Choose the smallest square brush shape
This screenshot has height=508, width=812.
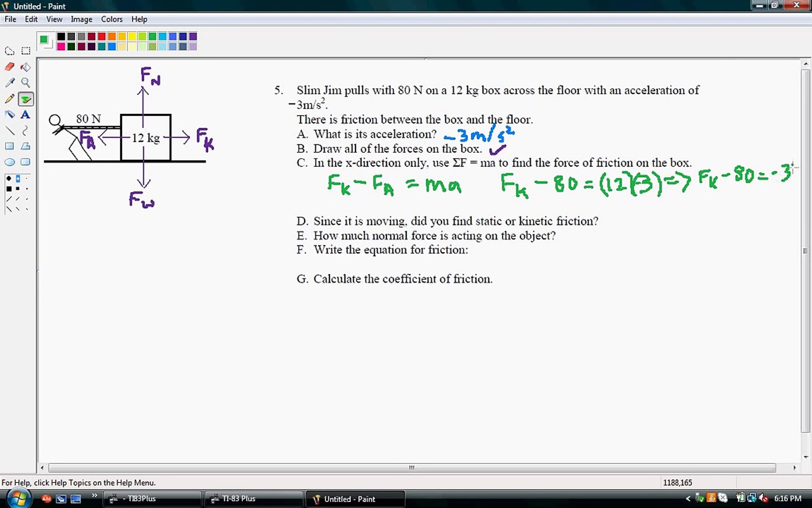click(27, 189)
